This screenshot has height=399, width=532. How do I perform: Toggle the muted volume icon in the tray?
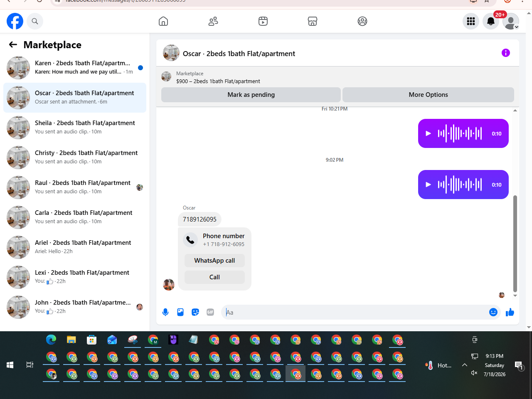coord(474,373)
